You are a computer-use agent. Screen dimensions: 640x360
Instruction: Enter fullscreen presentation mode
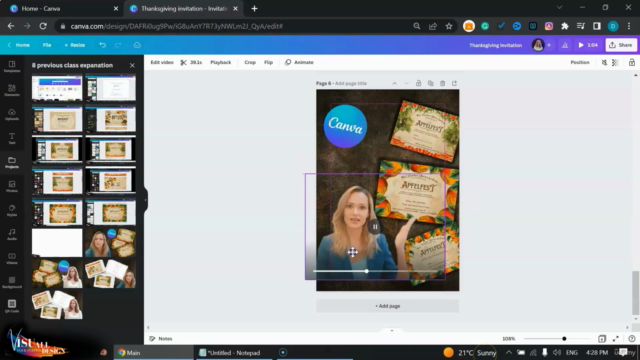coord(616,339)
